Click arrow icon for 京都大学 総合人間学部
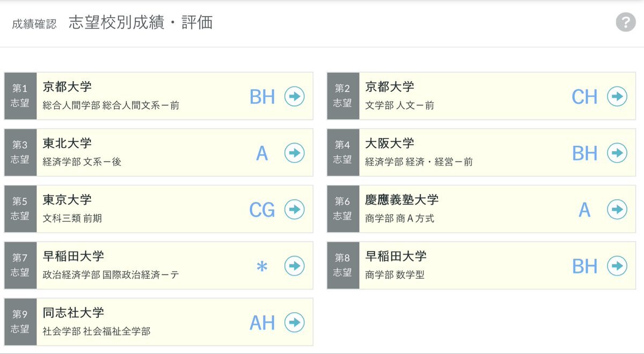Viewport: 644px width, 354px height. [x=294, y=97]
